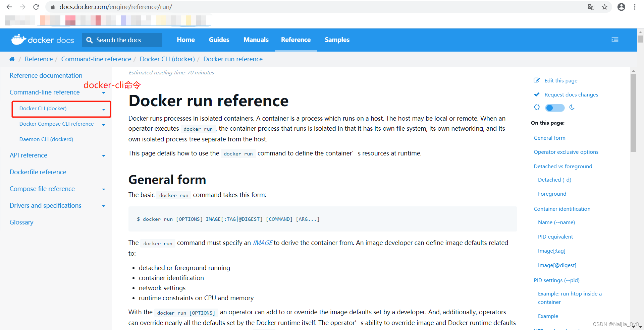Jump to Image[:tag] subsection
644x330 pixels.
point(552,251)
